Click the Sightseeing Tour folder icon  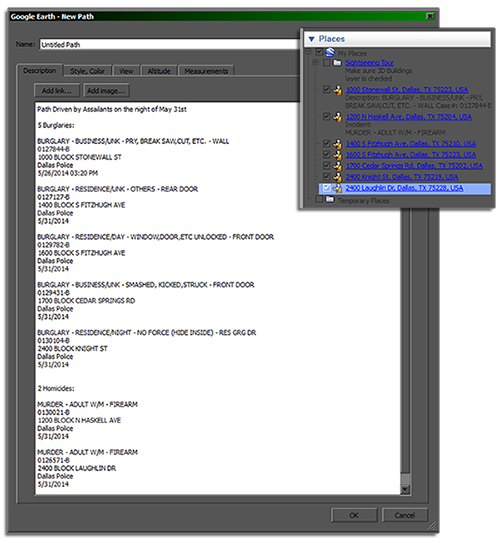click(x=337, y=63)
